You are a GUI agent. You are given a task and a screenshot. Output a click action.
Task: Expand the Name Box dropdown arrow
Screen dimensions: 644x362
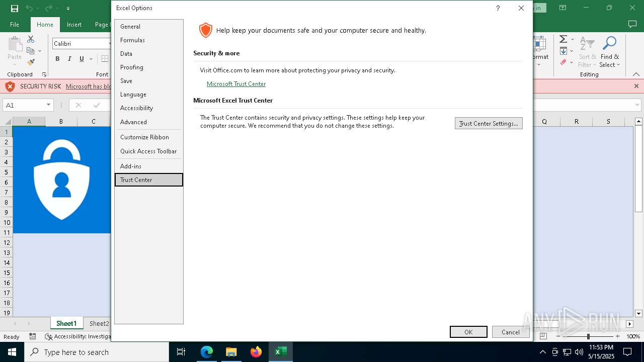(x=49, y=105)
